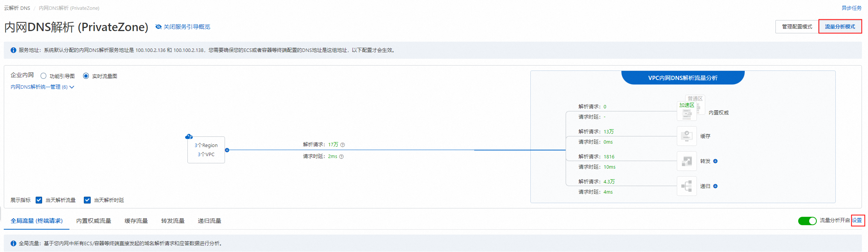The image size is (868, 252).
Task: Click the eye icon beside 关闭服务引导概览
Action: pyautogui.click(x=159, y=27)
